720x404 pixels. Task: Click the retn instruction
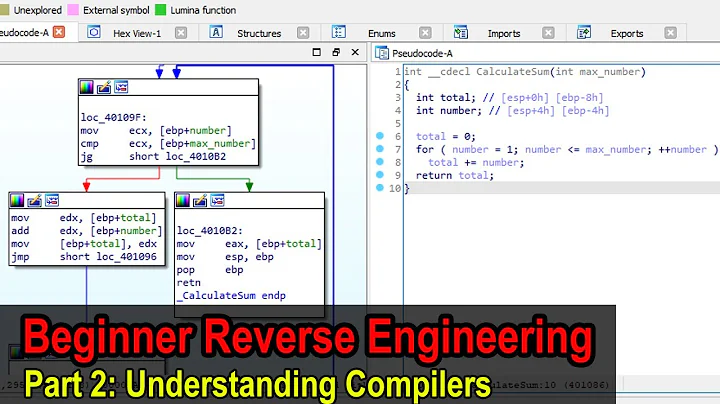coord(189,283)
